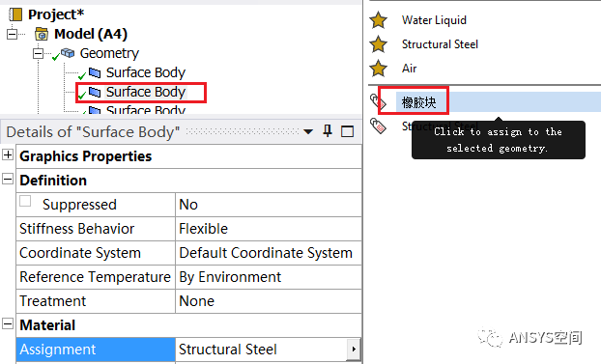Collapse the Material section
This screenshot has width=601, height=364.
tap(8, 323)
